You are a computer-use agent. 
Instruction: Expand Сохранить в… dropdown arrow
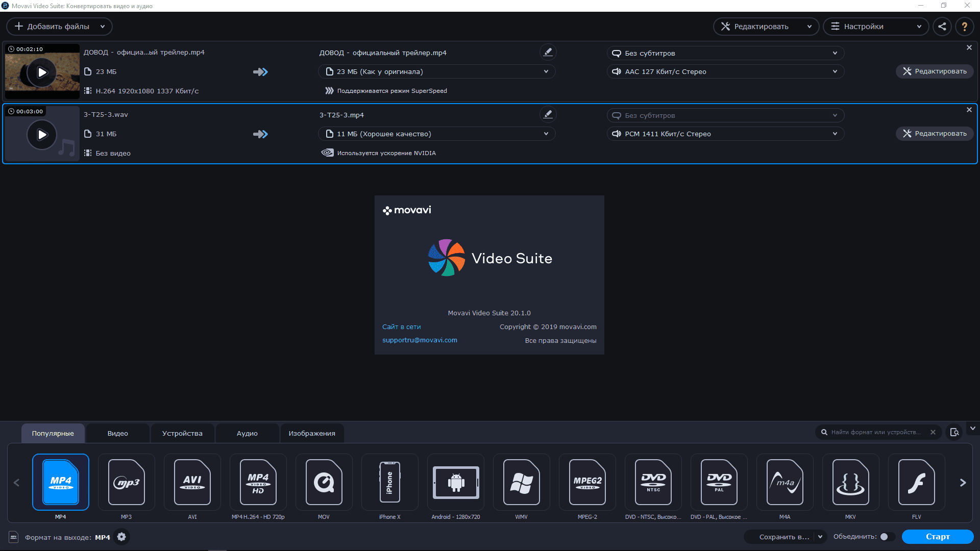pos(820,537)
